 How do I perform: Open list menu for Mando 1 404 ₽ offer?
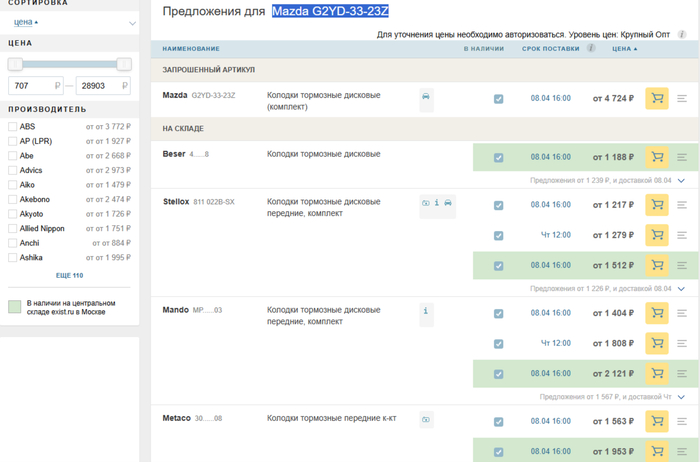tap(682, 313)
